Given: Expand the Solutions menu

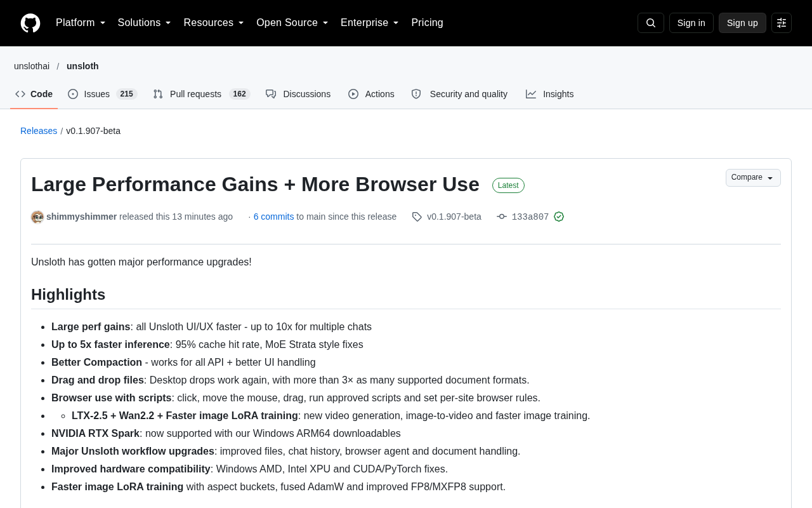Looking at the screenshot, I should [145, 23].
